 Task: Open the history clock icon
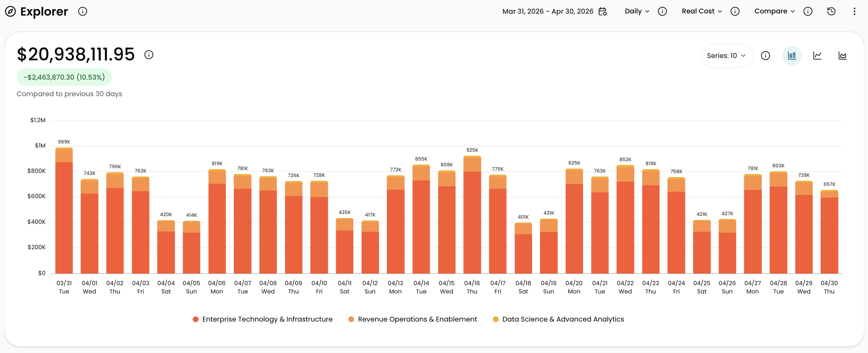[x=831, y=12]
